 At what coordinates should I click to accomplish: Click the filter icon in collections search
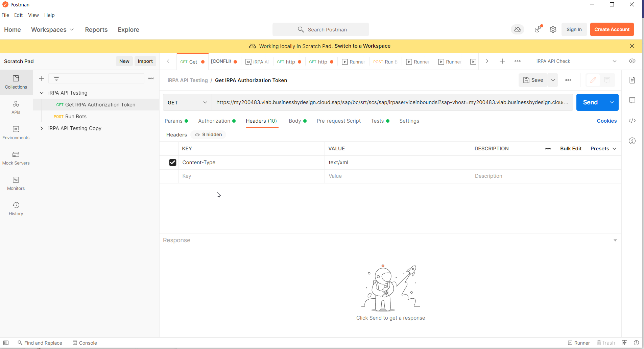pos(56,78)
